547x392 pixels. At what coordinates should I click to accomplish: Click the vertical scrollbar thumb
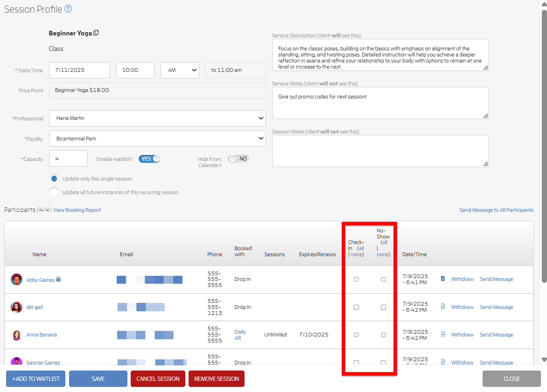(x=544, y=147)
